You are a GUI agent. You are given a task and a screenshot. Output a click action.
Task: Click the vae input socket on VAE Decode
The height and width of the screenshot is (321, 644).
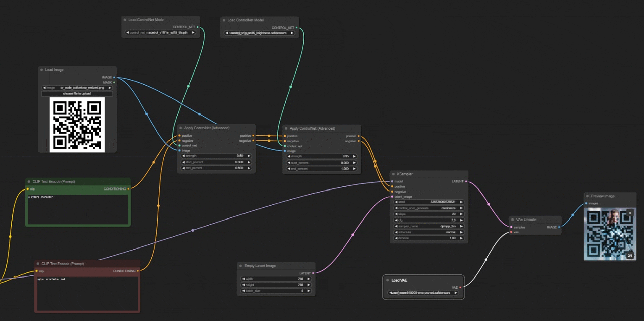511,232
